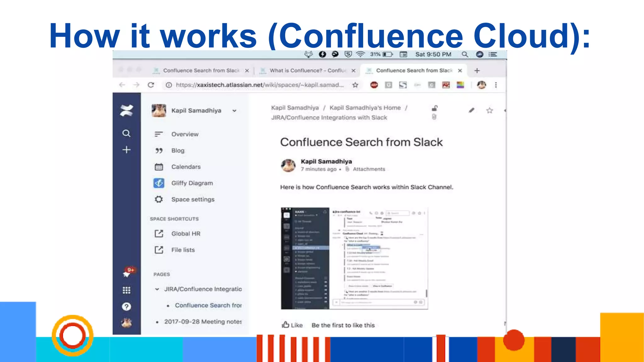644x362 pixels.
Task: Click the Calendars icon
Action: [159, 167]
